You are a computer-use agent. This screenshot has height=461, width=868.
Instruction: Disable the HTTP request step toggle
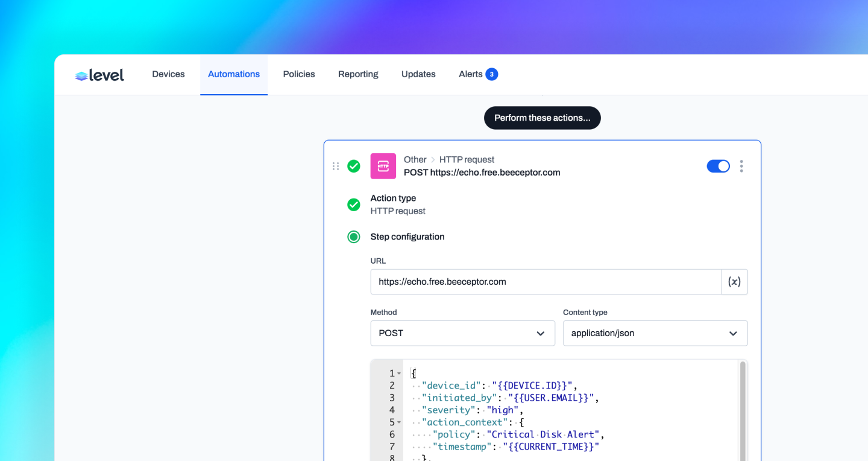click(718, 166)
